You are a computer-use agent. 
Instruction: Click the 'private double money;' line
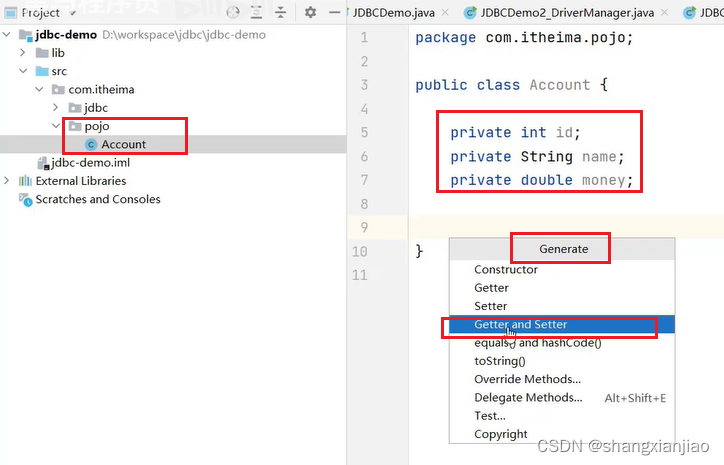tap(542, 180)
